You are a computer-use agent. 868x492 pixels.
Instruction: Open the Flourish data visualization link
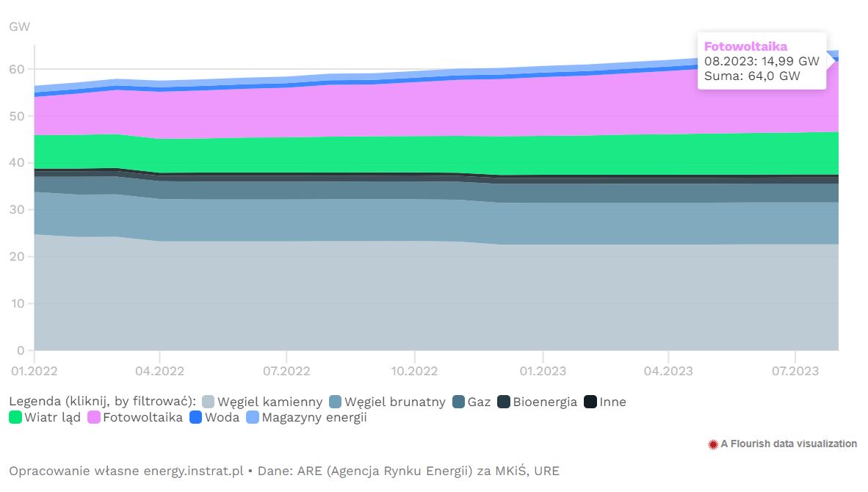coord(788,444)
